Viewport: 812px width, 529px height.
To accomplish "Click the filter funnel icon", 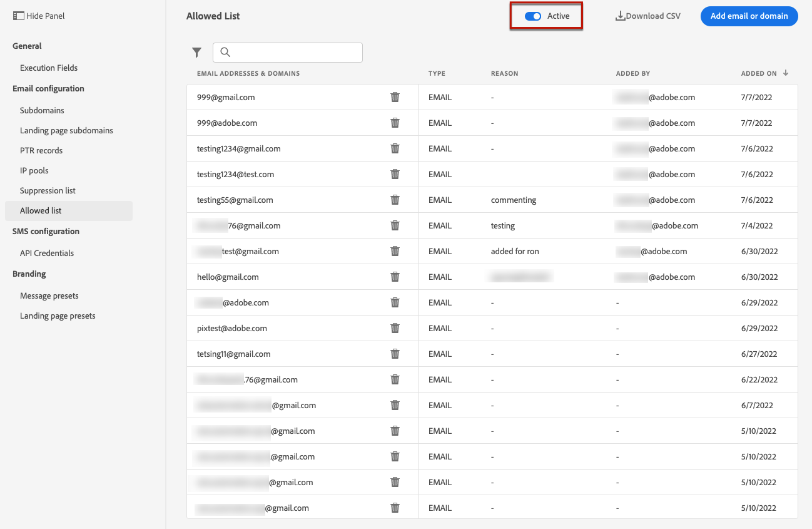I will click(196, 53).
